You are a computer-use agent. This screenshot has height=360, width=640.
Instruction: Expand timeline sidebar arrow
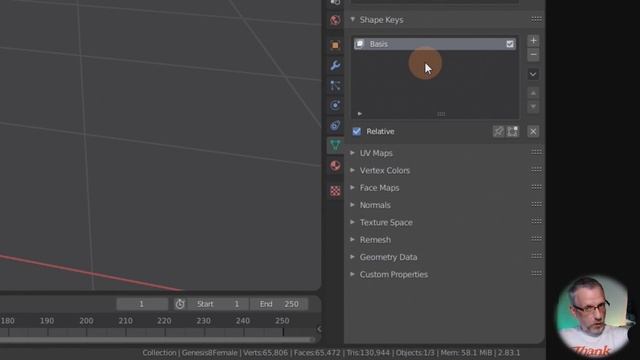(x=319, y=329)
